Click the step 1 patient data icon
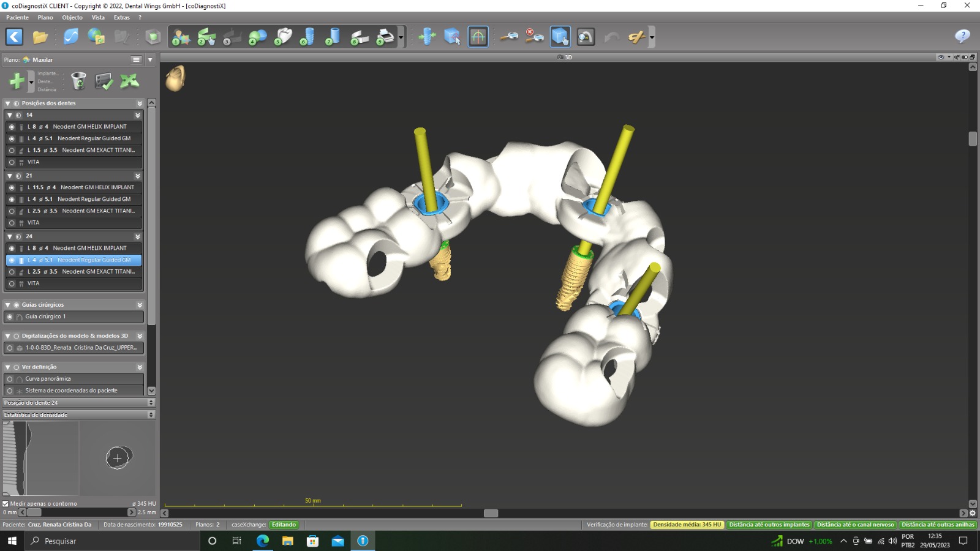The width and height of the screenshot is (980, 551). 181,37
